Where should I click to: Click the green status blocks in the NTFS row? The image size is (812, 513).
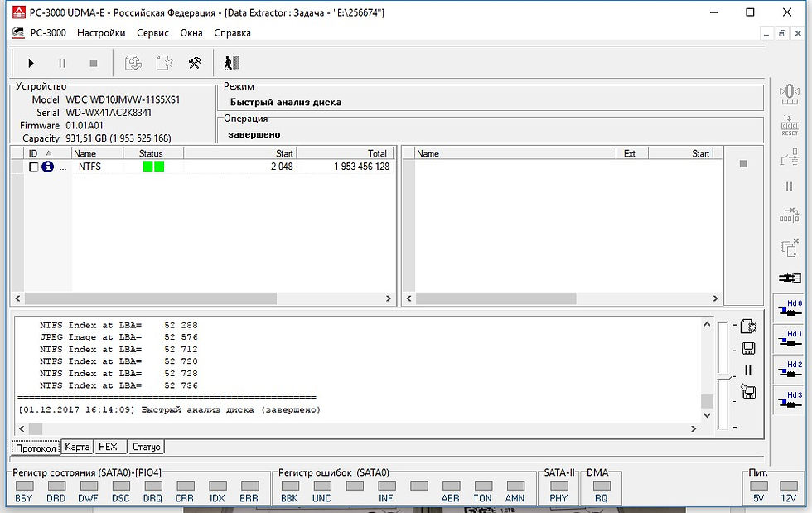point(153,167)
